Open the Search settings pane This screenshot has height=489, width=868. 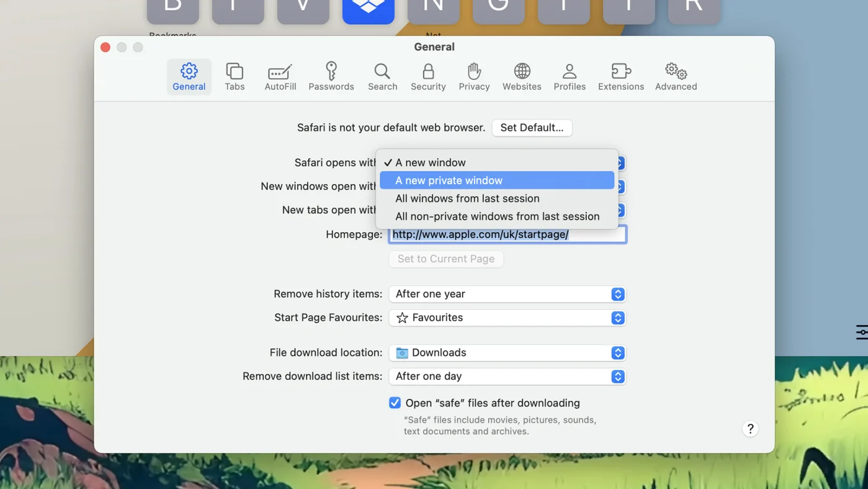pos(382,77)
